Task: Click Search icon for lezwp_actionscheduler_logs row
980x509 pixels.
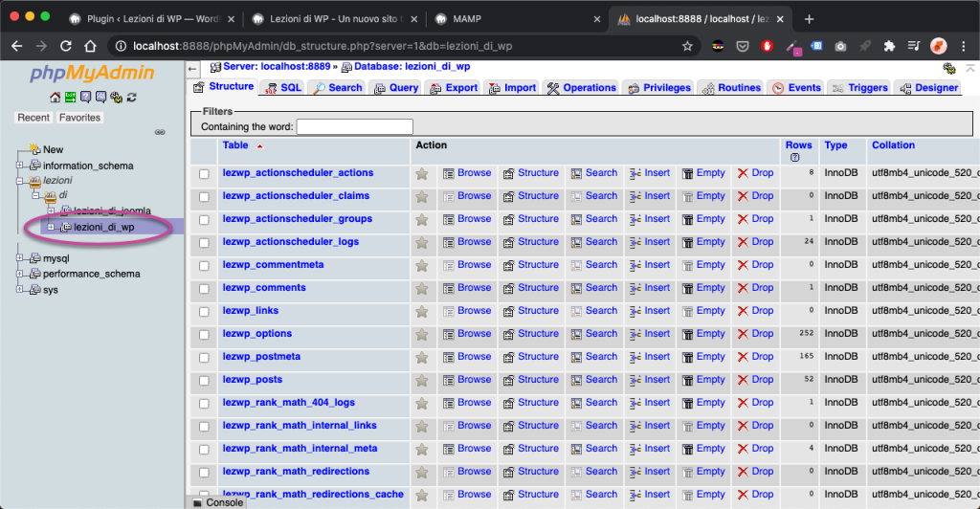Action: tap(576, 242)
